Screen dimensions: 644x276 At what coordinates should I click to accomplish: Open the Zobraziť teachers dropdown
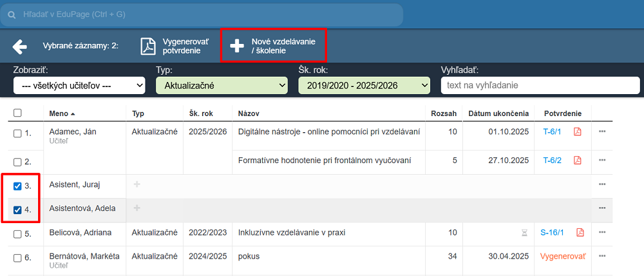tap(79, 85)
